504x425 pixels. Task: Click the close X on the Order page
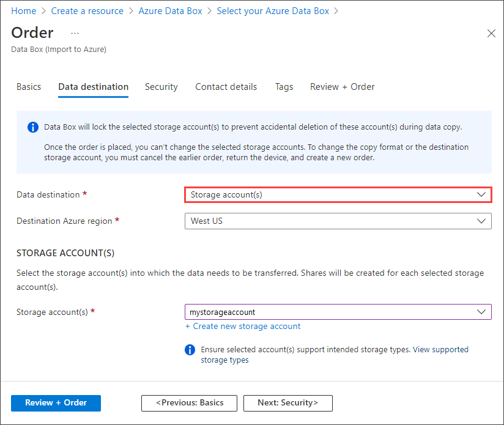coord(491,33)
